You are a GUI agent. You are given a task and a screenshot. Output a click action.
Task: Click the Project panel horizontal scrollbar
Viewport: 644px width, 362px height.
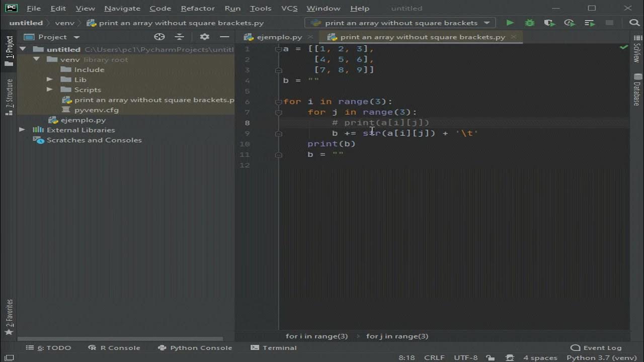[x=121, y=339]
